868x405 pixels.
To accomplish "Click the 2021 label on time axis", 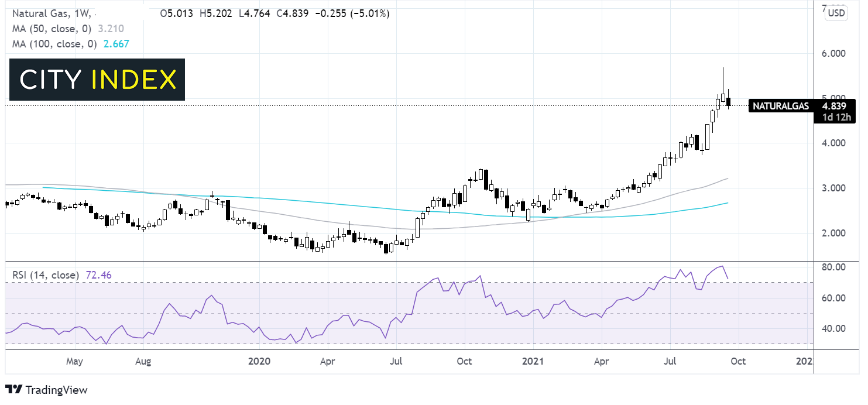I will tap(533, 361).
